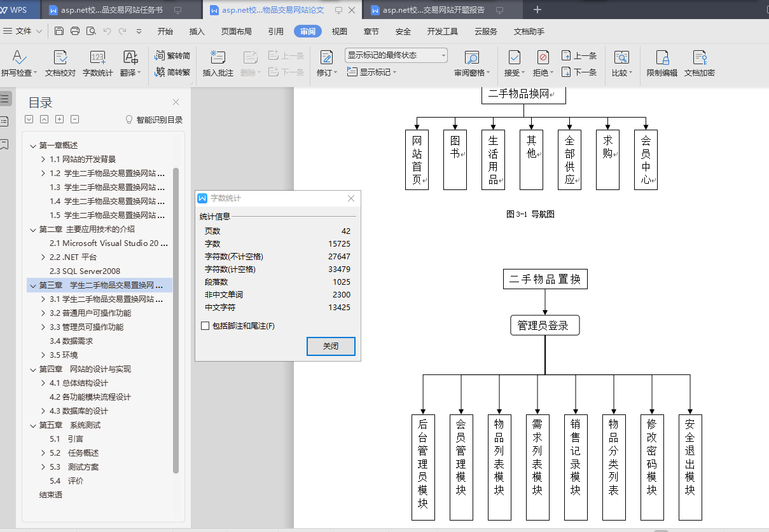
Task: Click 接受 to accept change
Action: [514, 64]
